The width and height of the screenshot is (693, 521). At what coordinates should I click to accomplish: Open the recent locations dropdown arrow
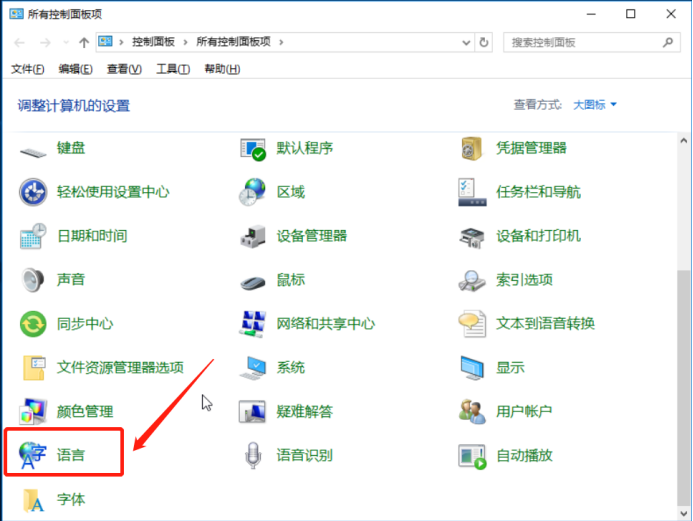pyautogui.click(x=66, y=42)
